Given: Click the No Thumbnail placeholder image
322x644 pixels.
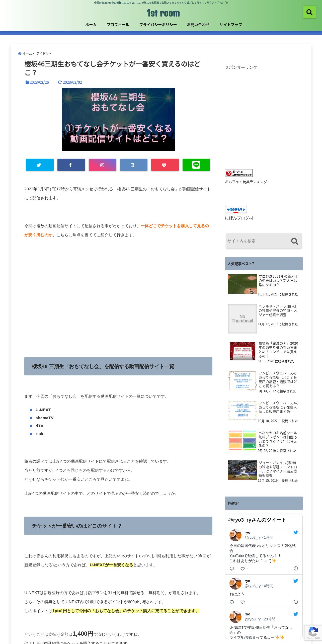Looking at the screenshot, I should [242, 319].
